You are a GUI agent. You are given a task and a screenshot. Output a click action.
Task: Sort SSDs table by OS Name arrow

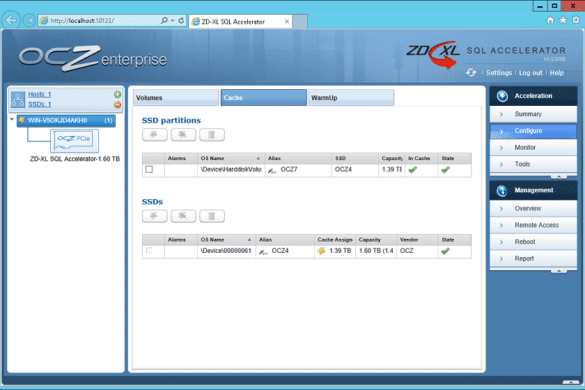pyautogui.click(x=250, y=240)
